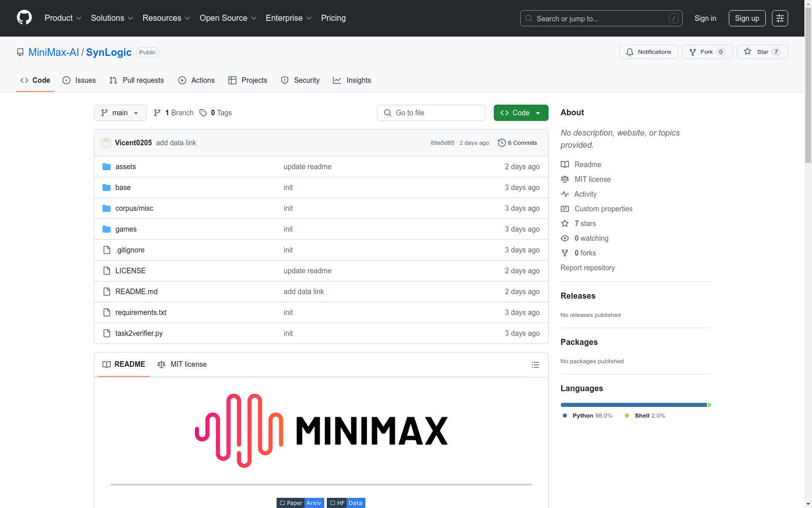812x508 pixels.
Task: Expand the Open Source menu
Action: [228, 18]
